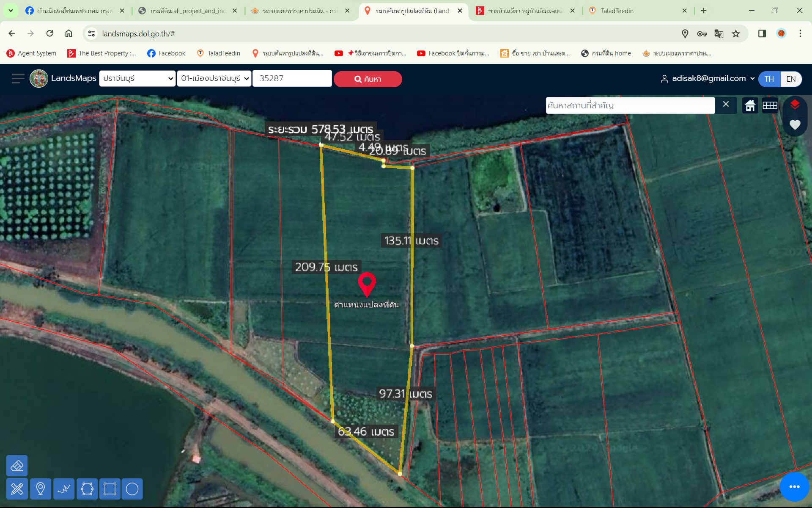Image resolution: width=812 pixels, height=508 pixels.
Task: Open the hamburger sidebar menu
Action: pyautogui.click(x=18, y=79)
